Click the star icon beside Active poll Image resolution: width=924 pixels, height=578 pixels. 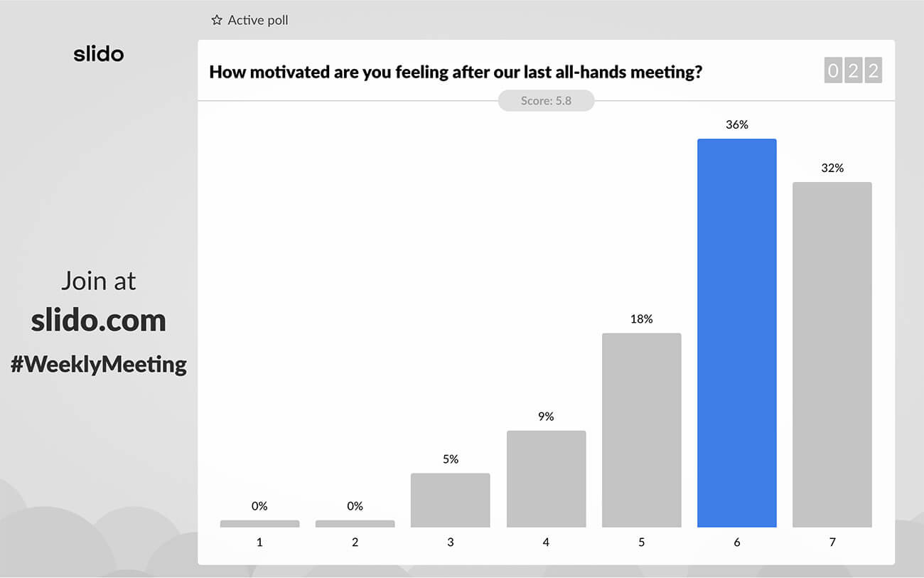click(217, 21)
